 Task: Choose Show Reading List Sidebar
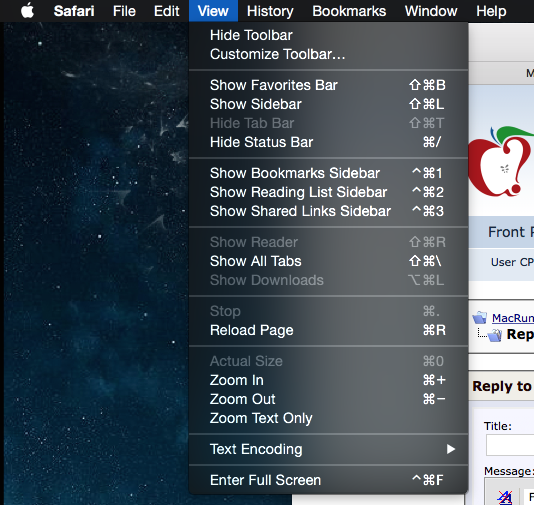[328, 192]
